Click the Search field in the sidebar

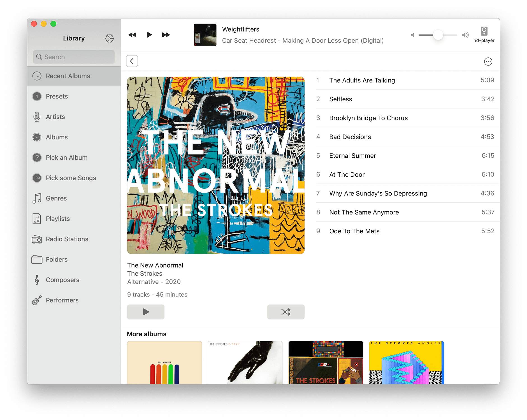tap(74, 57)
